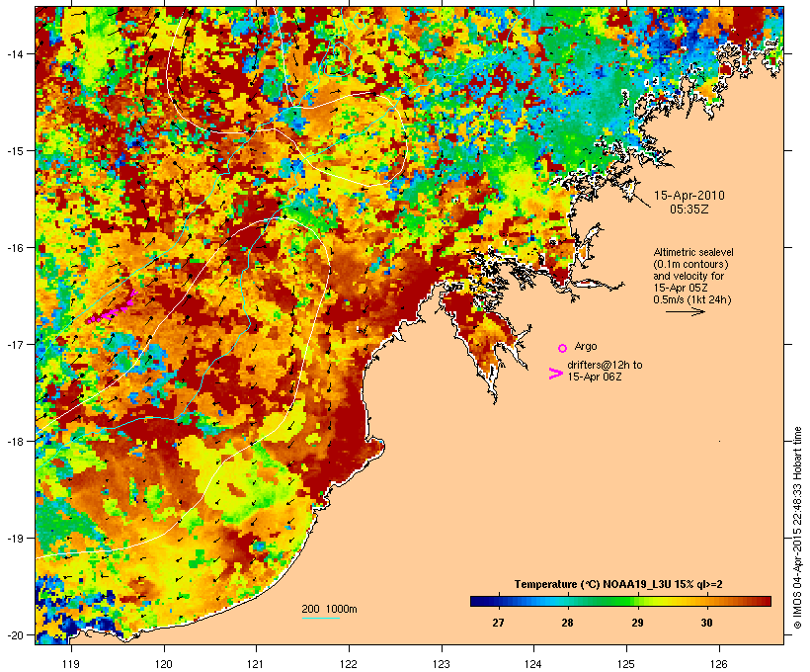Click the latitude axis label -20
Image resolution: width=810 pixels, height=672 pixels.
(x=14, y=634)
